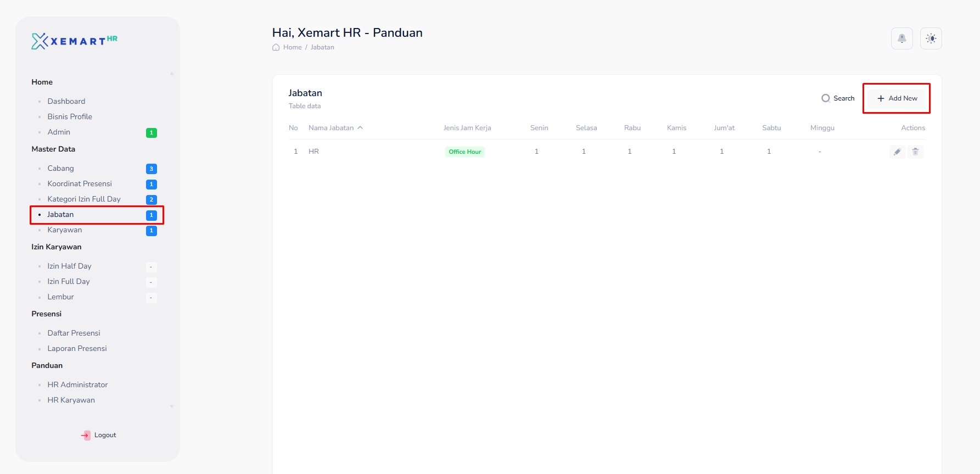This screenshot has height=474, width=980.
Task: Click the Home breadcrumb link
Action: click(x=292, y=47)
